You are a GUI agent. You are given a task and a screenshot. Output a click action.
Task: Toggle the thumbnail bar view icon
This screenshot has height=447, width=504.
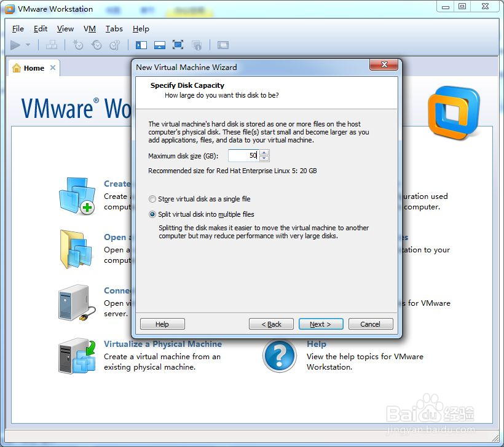[160, 45]
